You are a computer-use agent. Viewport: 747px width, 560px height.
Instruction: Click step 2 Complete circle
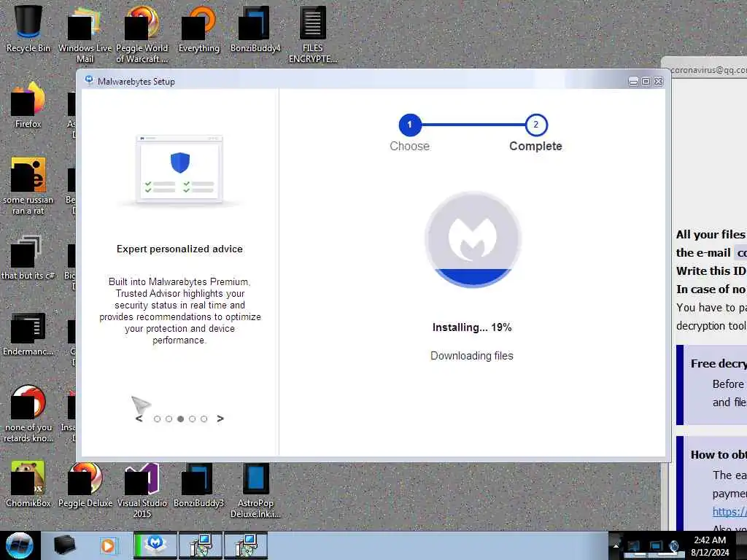[x=536, y=125]
